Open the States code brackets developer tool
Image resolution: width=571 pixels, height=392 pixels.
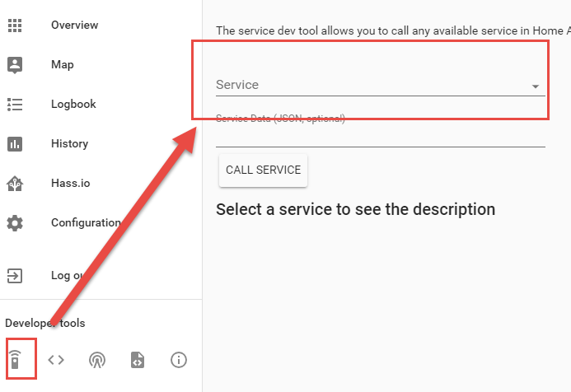coord(56,360)
